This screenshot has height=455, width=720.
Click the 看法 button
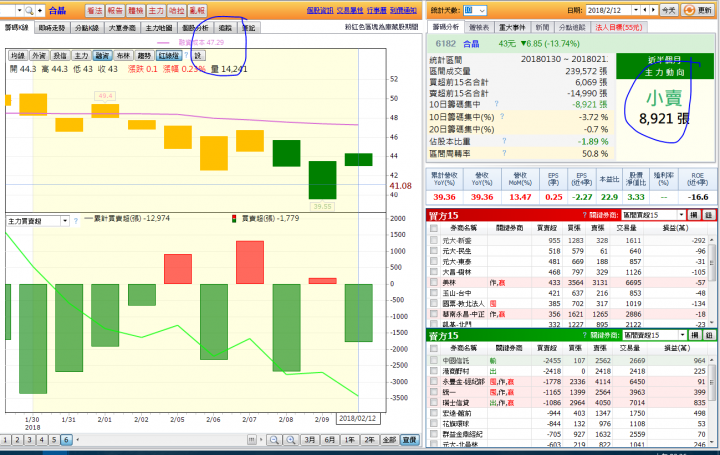[x=95, y=10]
